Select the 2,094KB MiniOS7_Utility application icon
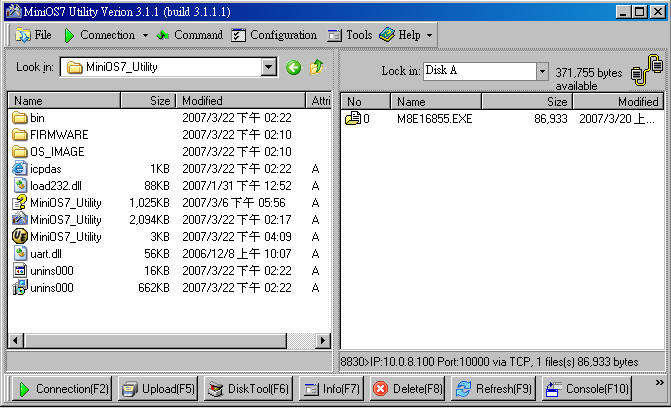 (x=19, y=219)
